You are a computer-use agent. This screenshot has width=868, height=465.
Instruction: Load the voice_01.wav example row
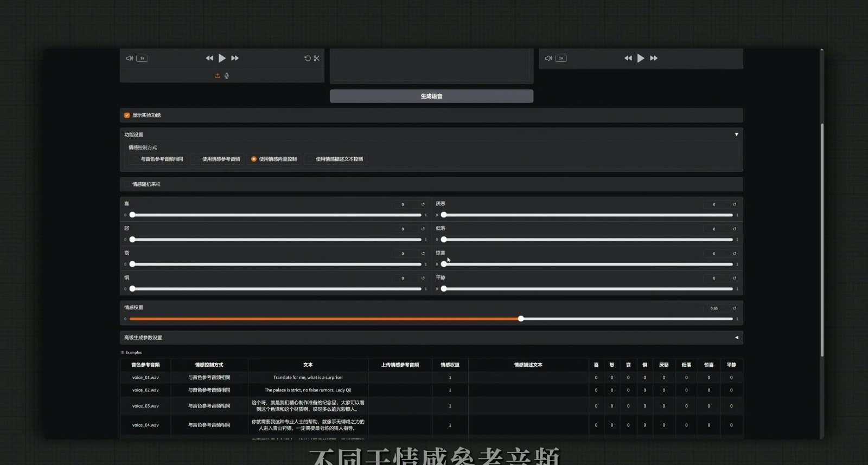coord(145,377)
